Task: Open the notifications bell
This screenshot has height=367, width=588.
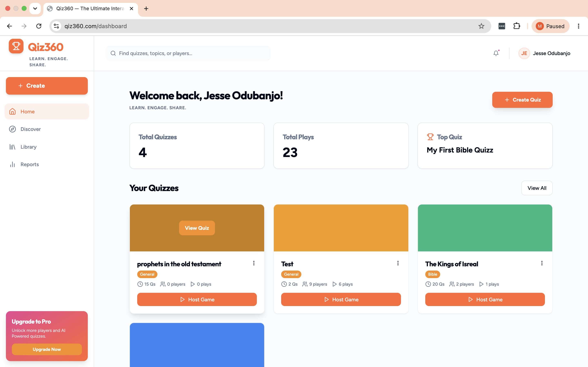Action: click(496, 53)
